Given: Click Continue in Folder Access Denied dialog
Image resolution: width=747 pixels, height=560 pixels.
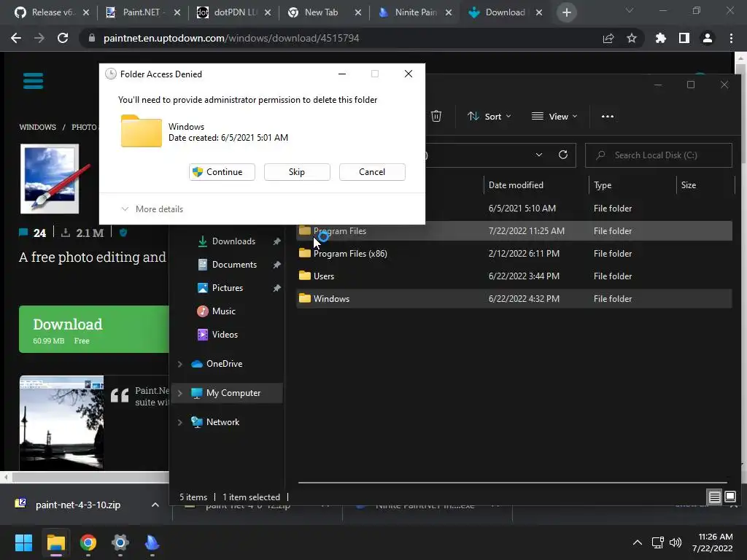Looking at the screenshot, I should (x=222, y=172).
